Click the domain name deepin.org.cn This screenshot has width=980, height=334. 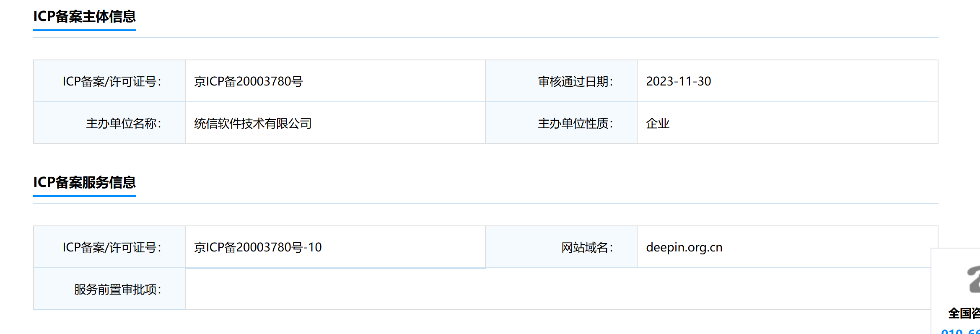tap(684, 247)
